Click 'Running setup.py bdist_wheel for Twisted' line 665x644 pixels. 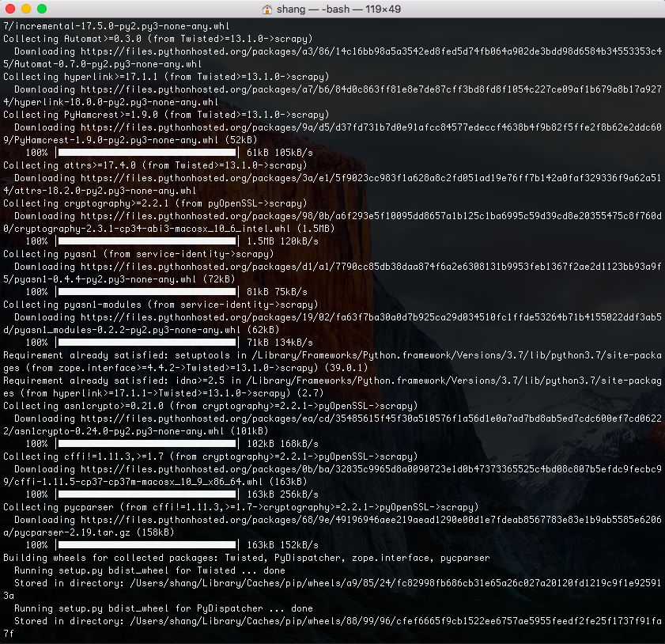tap(149, 570)
